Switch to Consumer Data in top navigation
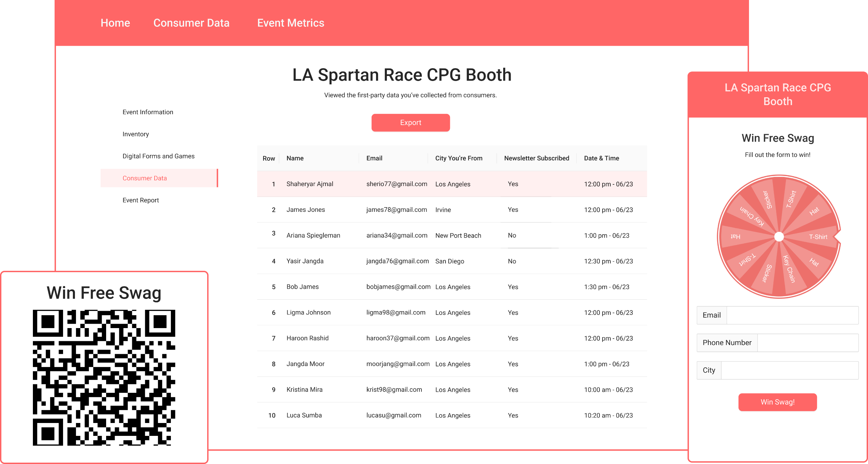Viewport: 868px width, 464px height. click(x=191, y=23)
